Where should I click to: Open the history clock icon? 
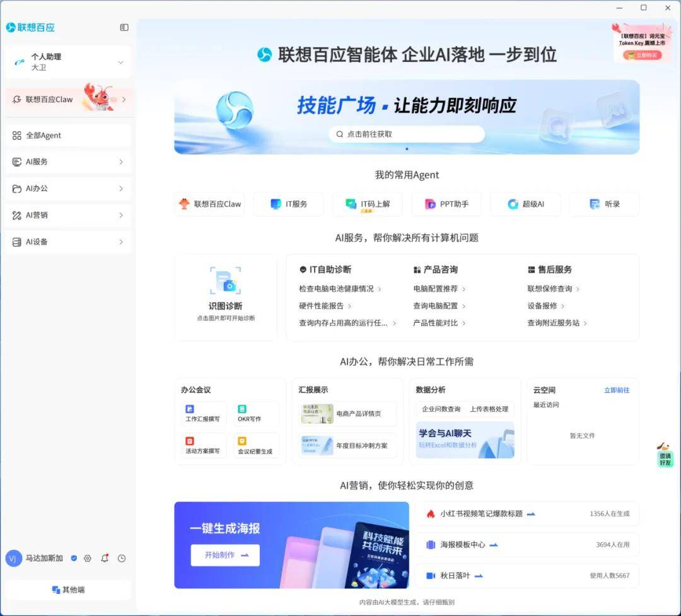(122, 558)
